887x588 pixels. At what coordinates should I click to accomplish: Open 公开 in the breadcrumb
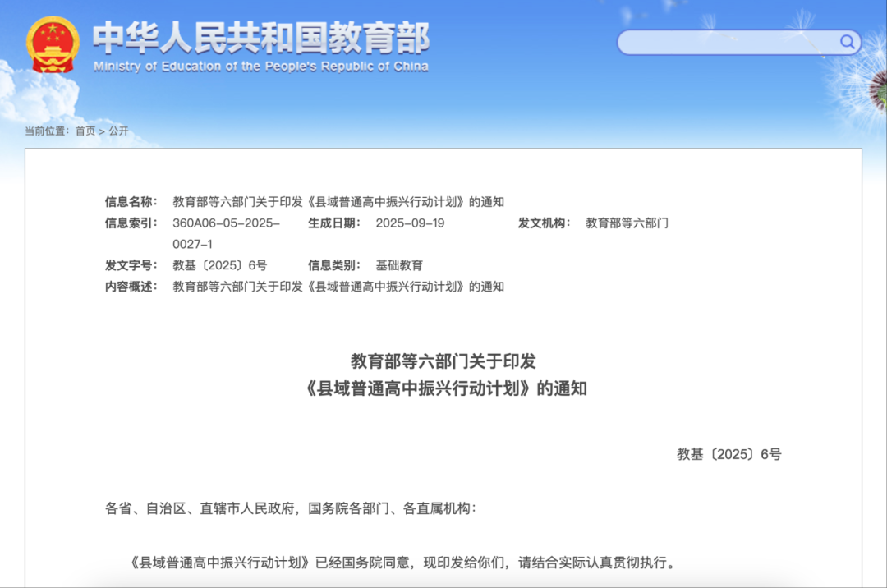coord(118,131)
